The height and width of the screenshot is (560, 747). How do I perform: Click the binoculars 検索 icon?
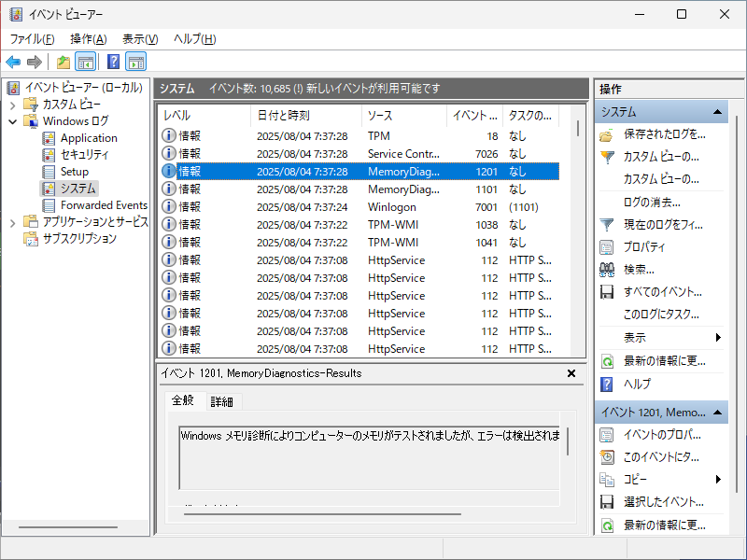[x=607, y=270]
